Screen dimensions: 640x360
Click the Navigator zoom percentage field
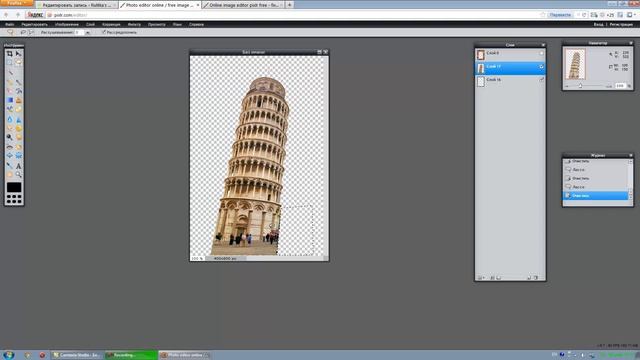pyautogui.click(x=620, y=86)
